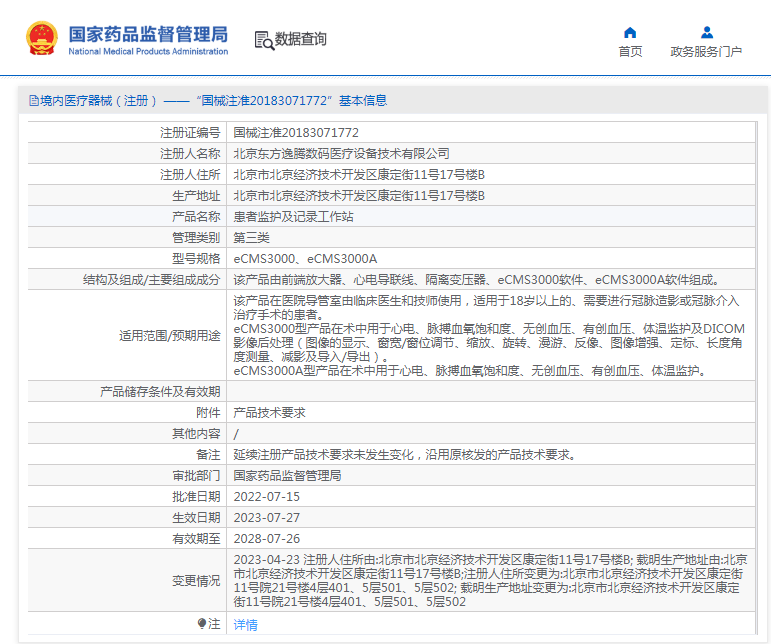This screenshot has width=771, height=644.
Task: Click the 注册人住所 address value
Action: point(359,175)
